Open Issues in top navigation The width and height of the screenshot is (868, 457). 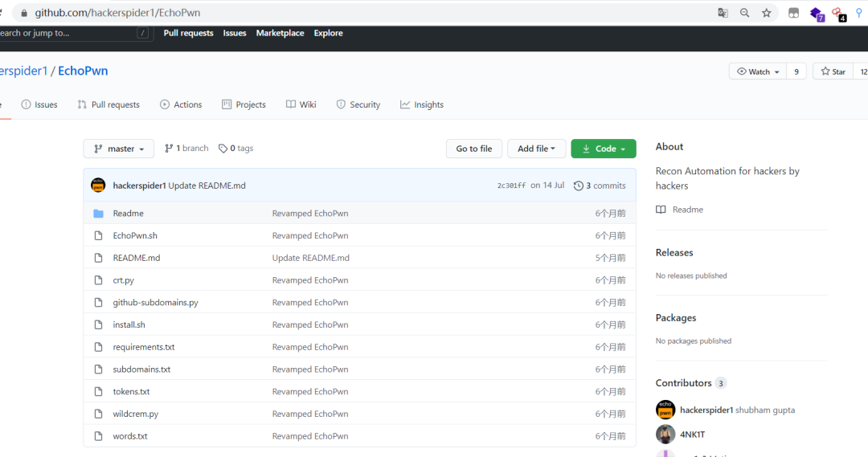coord(235,33)
